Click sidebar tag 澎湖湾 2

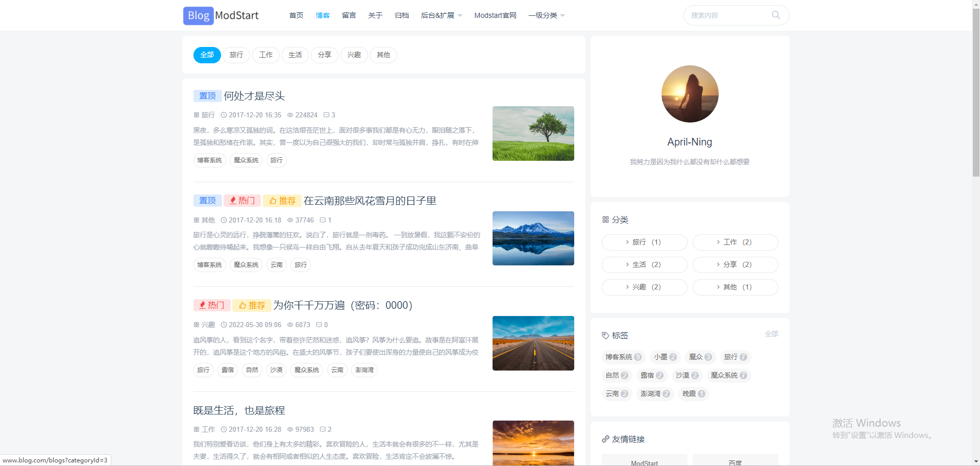point(655,394)
